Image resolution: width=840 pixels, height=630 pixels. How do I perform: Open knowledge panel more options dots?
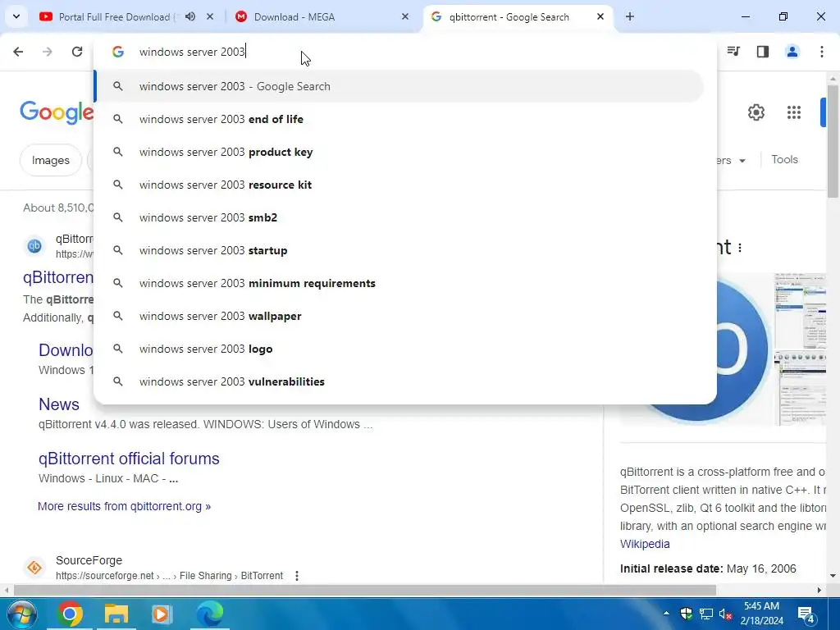740,248
